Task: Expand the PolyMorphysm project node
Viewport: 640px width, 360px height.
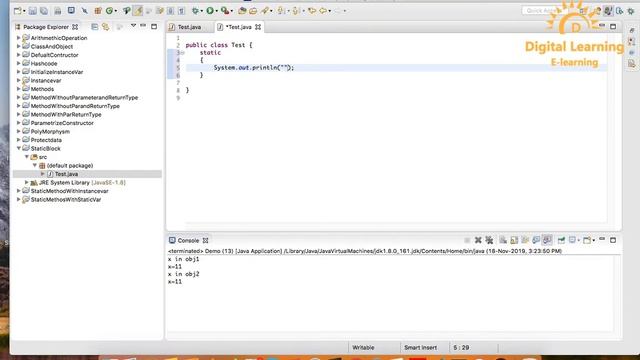Action: pos(18,131)
